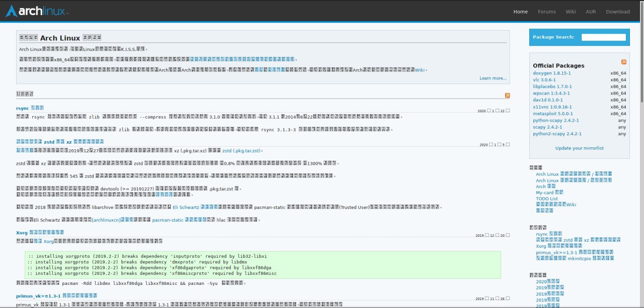Open the Forums menu item
644x308 pixels.
coord(547,12)
